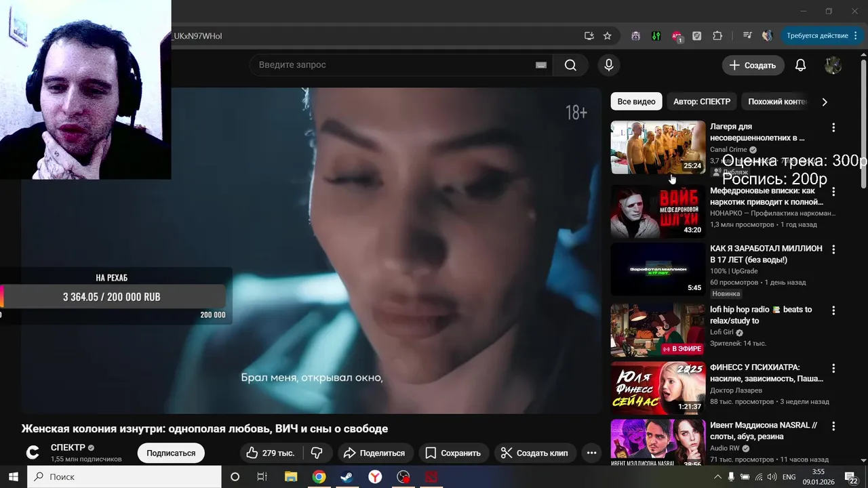
Task: Open the equalizer extension with green sliders
Action: click(x=656, y=36)
